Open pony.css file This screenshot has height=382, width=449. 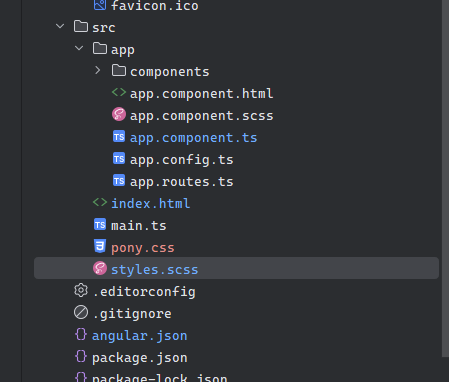pos(143,248)
